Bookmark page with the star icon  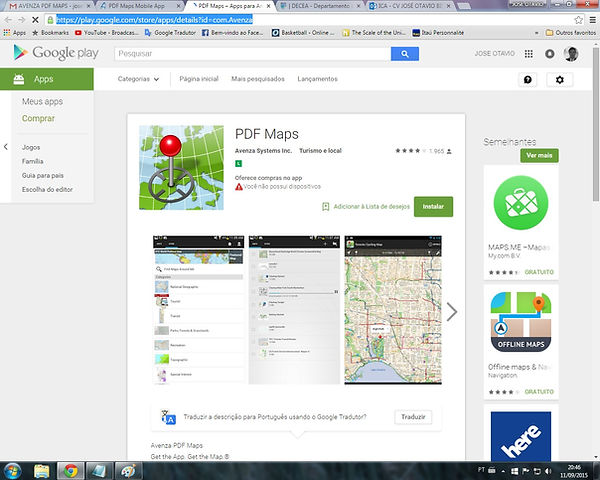578,20
